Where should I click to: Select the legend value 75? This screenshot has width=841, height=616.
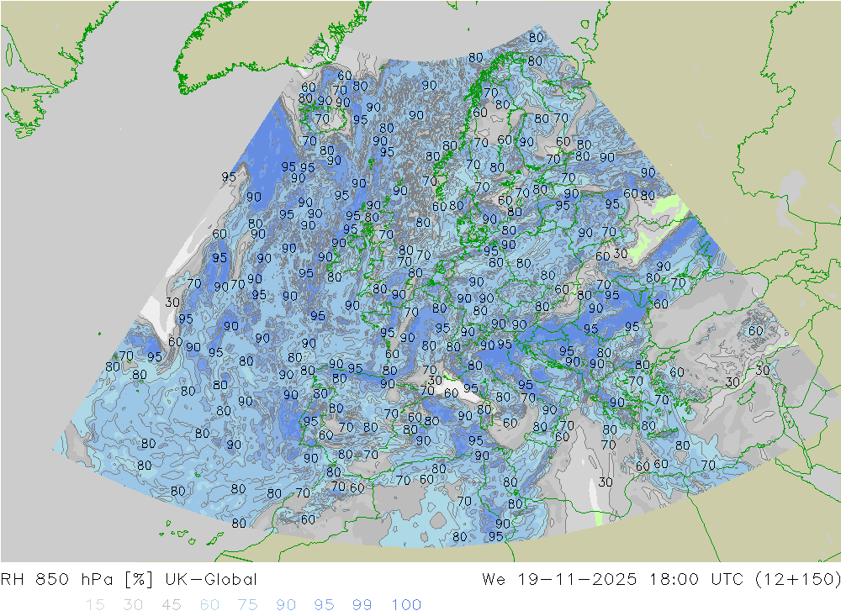coord(248,605)
